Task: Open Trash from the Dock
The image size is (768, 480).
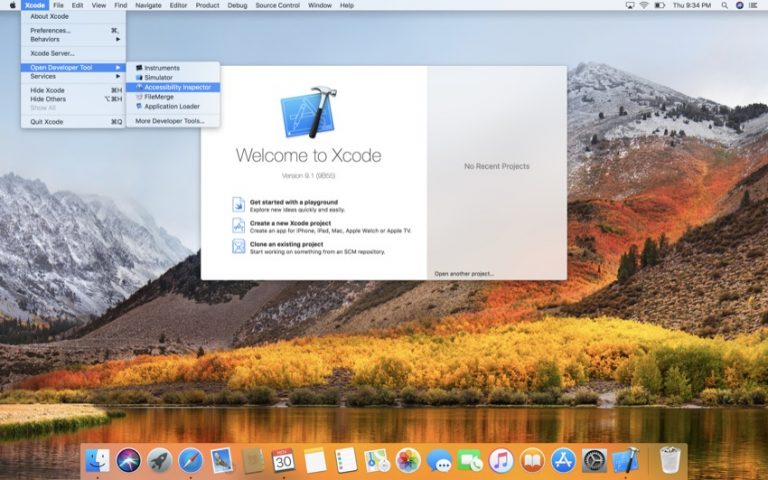Action: coord(670,460)
